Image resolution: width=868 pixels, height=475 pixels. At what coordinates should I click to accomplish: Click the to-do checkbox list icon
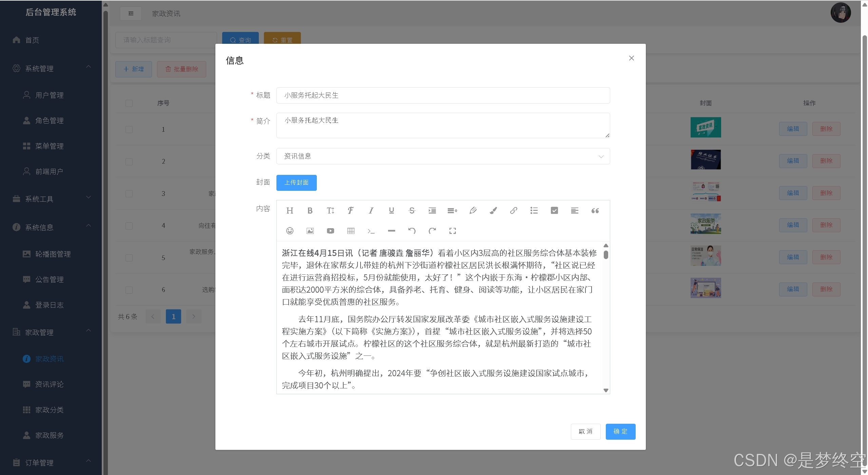pos(554,211)
